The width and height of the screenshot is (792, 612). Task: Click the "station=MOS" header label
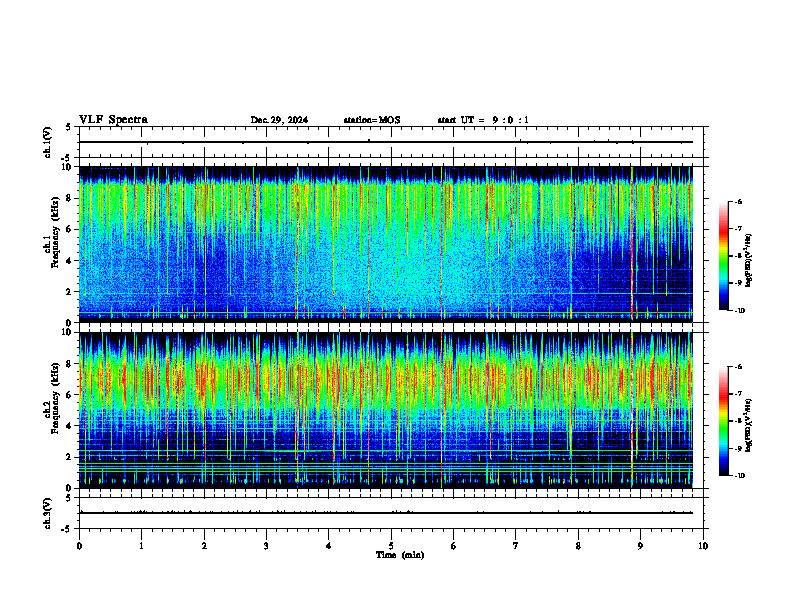(x=372, y=120)
